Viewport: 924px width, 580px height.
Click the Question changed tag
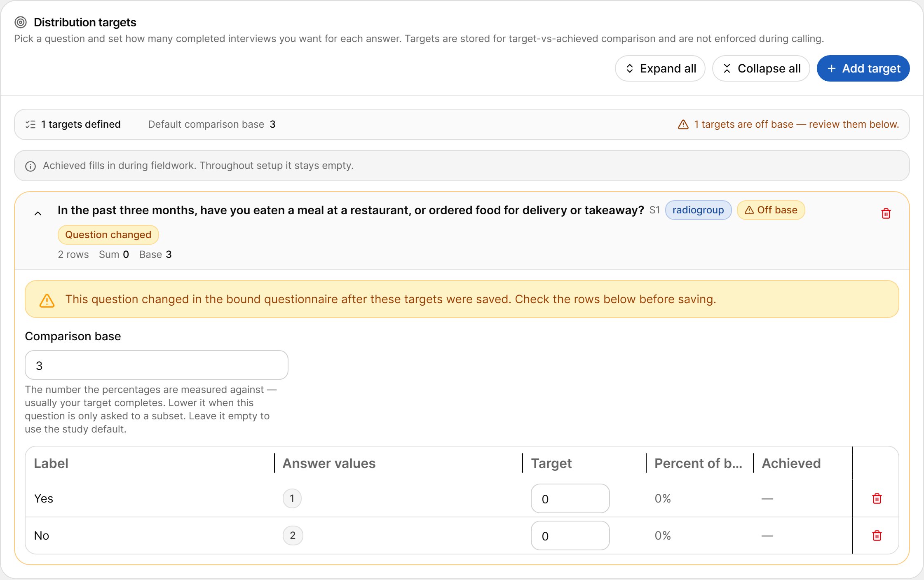108,235
